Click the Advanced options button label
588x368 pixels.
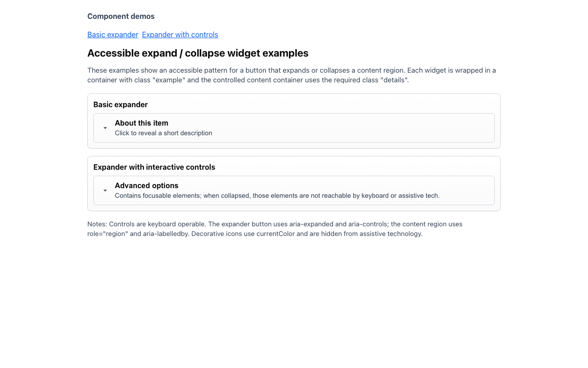147,186
